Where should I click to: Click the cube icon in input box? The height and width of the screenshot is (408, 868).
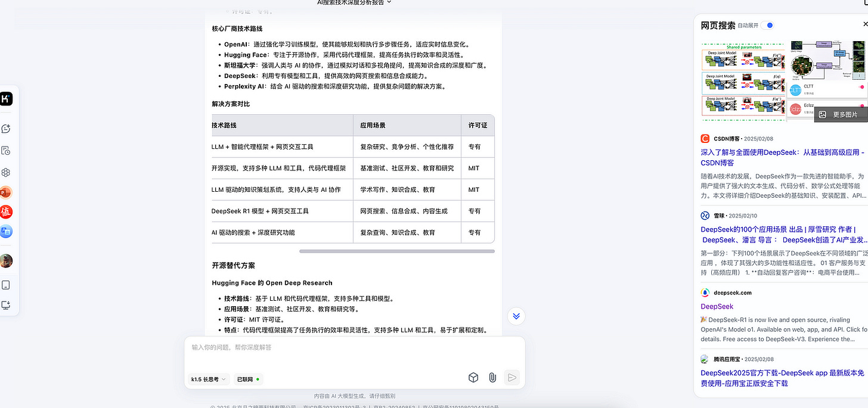click(473, 377)
